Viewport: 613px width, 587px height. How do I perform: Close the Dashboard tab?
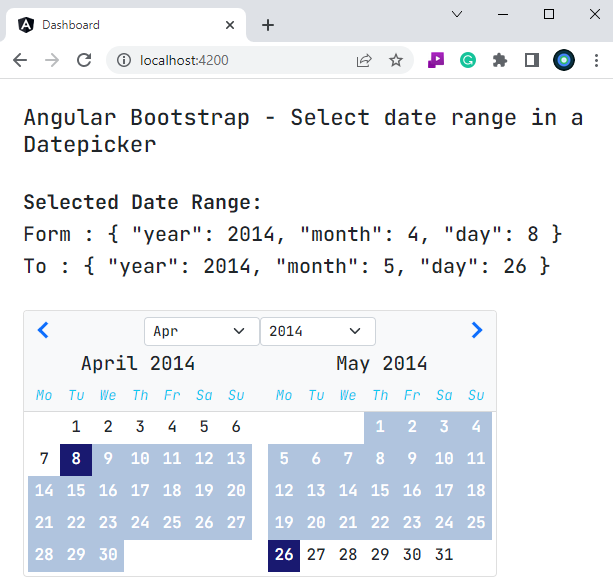point(230,25)
